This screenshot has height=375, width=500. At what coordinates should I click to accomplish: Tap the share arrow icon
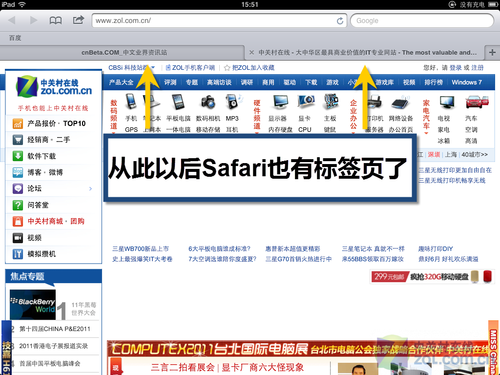pos(78,20)
